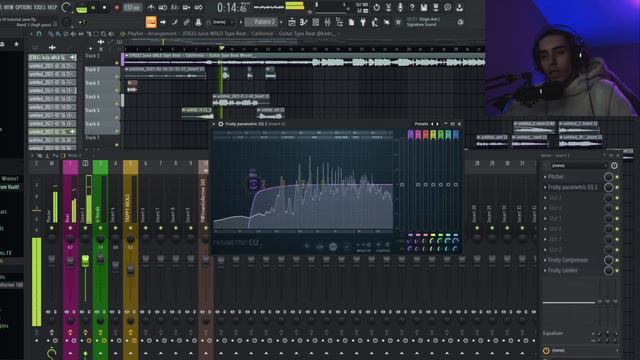Click the play button in the transport
This screenshot has height=360, width=640.
click(x=93, y=8)
